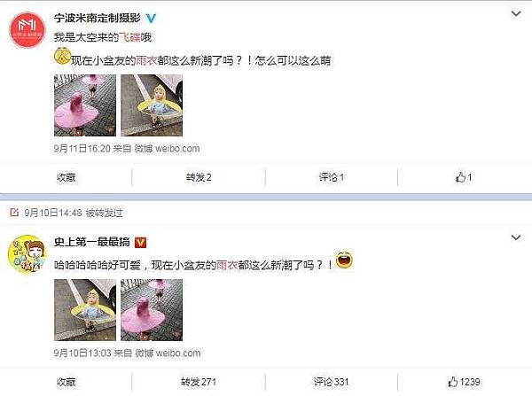This screenshot has height=396, width=532.
Task: Open yellow raincoat thumbnail in the second post
Action: tap(85, 310)
